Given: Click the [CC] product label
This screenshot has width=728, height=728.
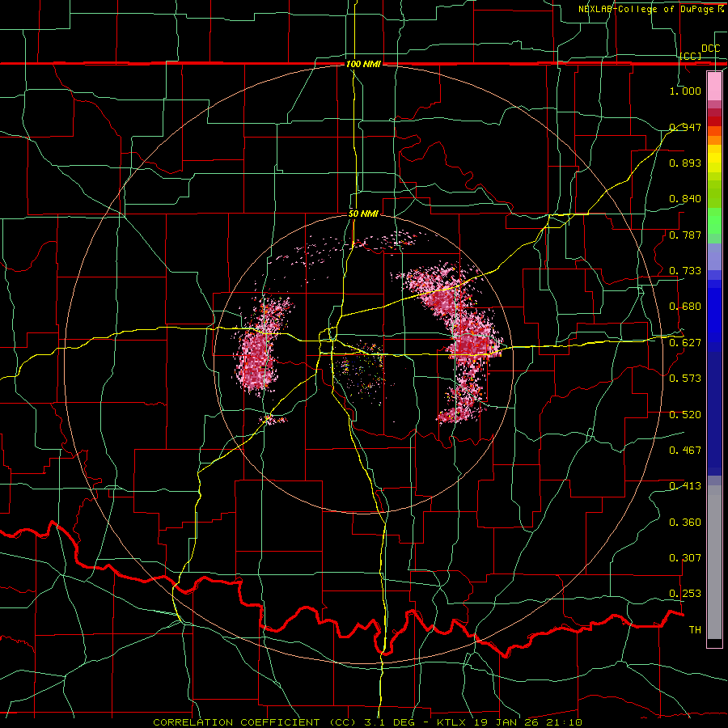Looking at the screenshot, I should click(x=691, y=56).
